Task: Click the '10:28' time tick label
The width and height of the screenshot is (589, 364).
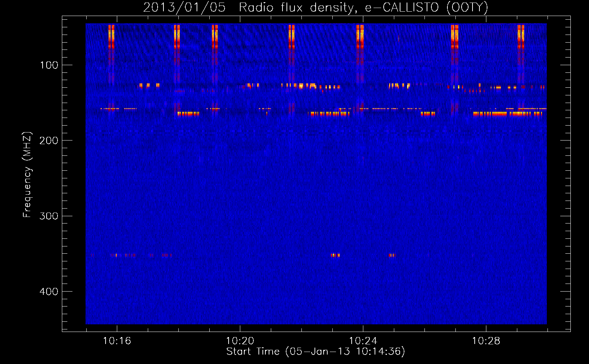Action: (486, 341)
